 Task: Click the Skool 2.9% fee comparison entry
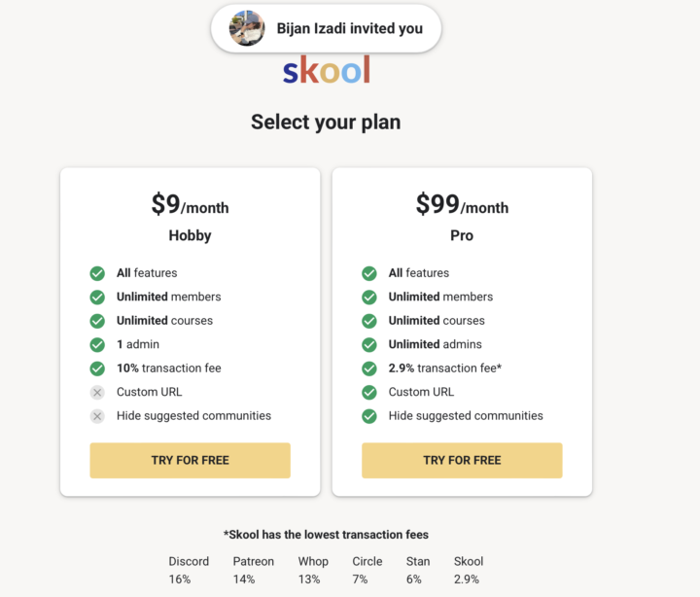coord(469,570)
